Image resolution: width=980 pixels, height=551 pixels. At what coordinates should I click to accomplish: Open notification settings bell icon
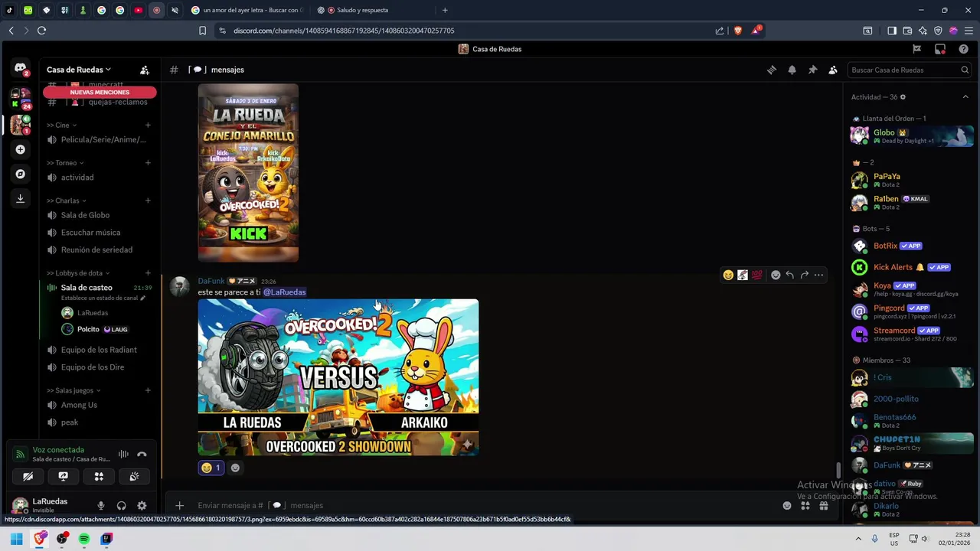(x=792, y=70)
